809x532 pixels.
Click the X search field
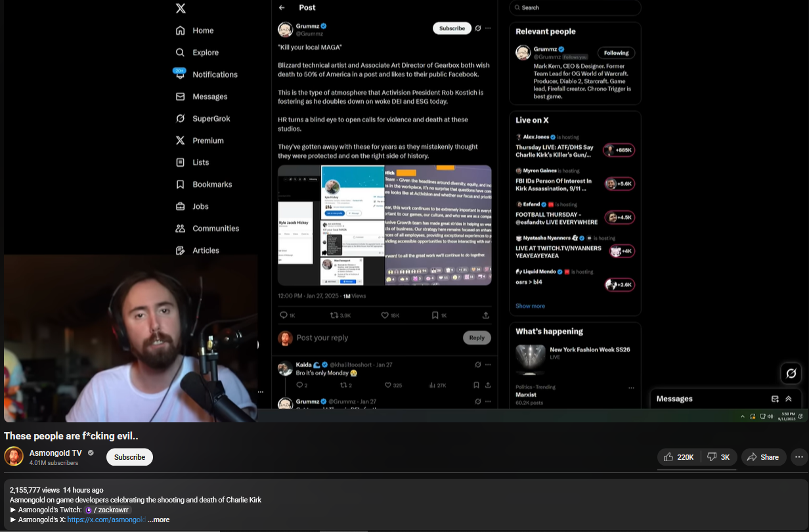tap(575, 8)
